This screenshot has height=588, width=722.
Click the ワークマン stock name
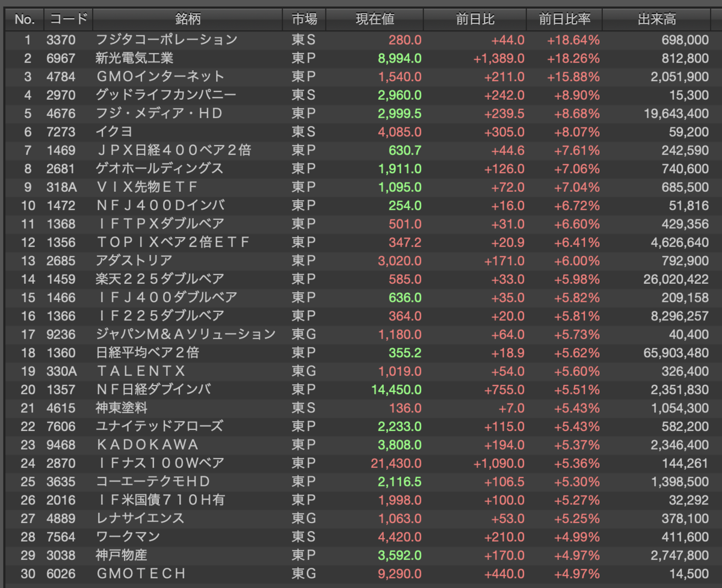(127, 536)
